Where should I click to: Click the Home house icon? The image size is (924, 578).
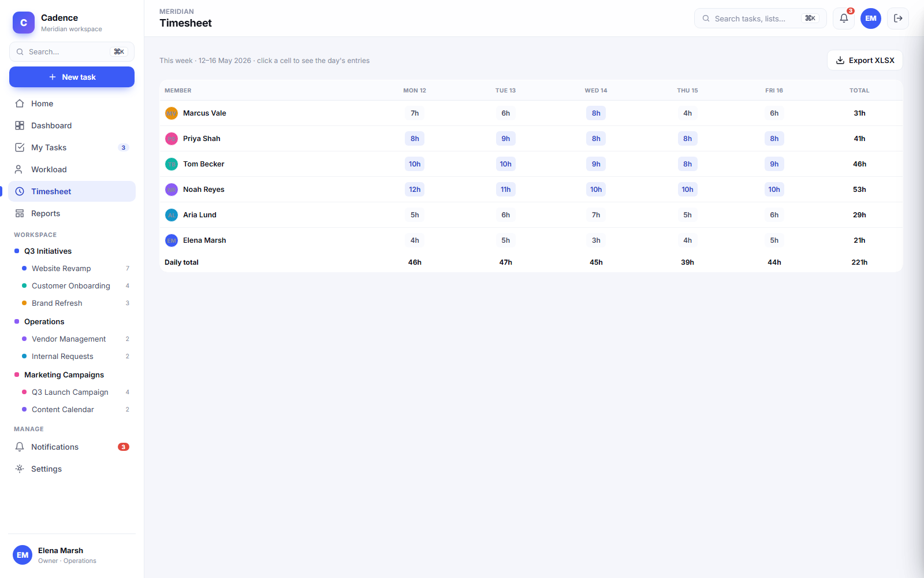[x=20, y=103]
